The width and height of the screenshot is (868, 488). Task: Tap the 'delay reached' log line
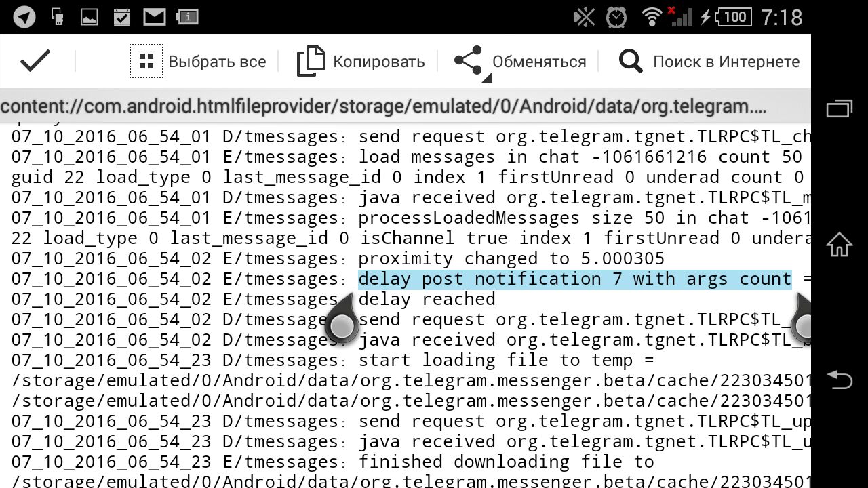427,299
